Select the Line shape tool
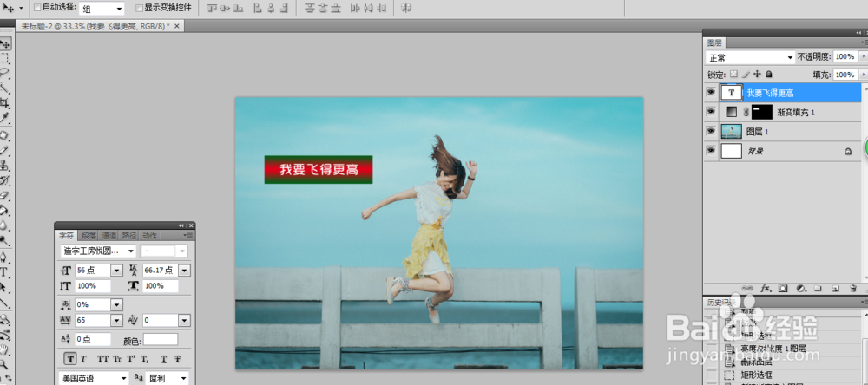Viewport: 868px width, 385px height. click(x=5, y=302)
